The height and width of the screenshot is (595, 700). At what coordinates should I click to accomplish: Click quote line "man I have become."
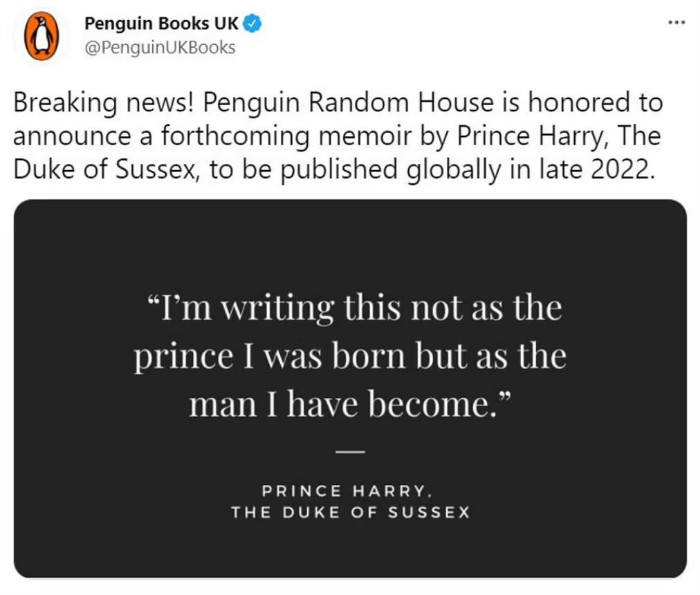tap(349, 405)
